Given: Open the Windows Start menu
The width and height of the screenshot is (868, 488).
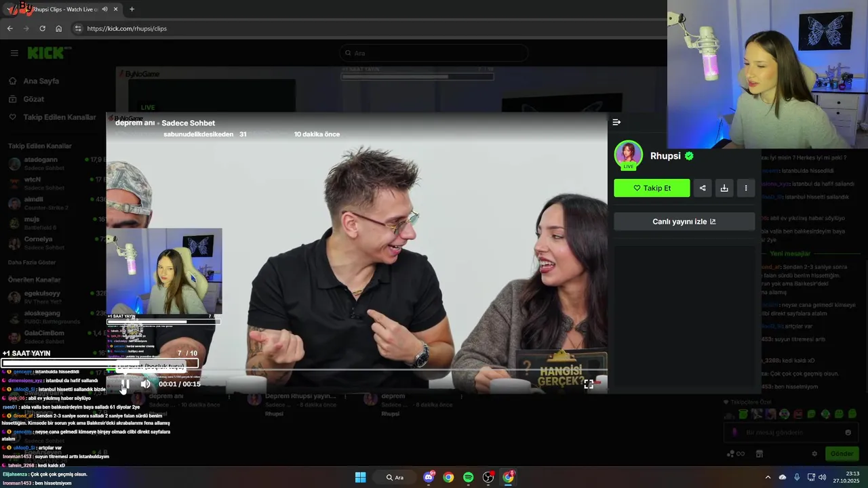Looking at the screenshot, I should 361,477.
